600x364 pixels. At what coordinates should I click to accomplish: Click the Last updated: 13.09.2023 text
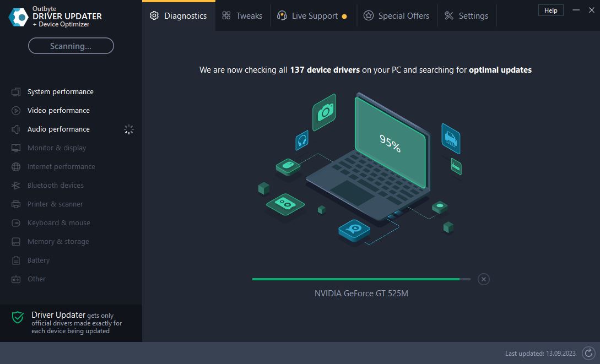540,354
